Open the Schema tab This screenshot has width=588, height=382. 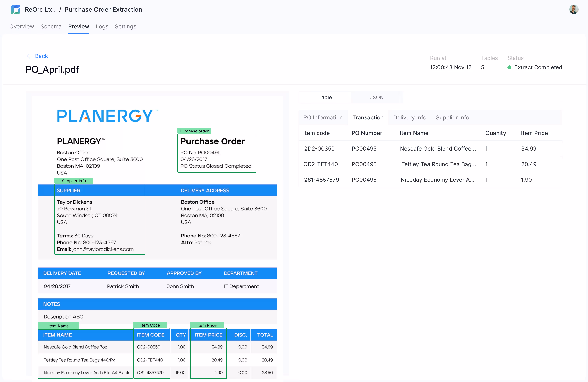51,26
